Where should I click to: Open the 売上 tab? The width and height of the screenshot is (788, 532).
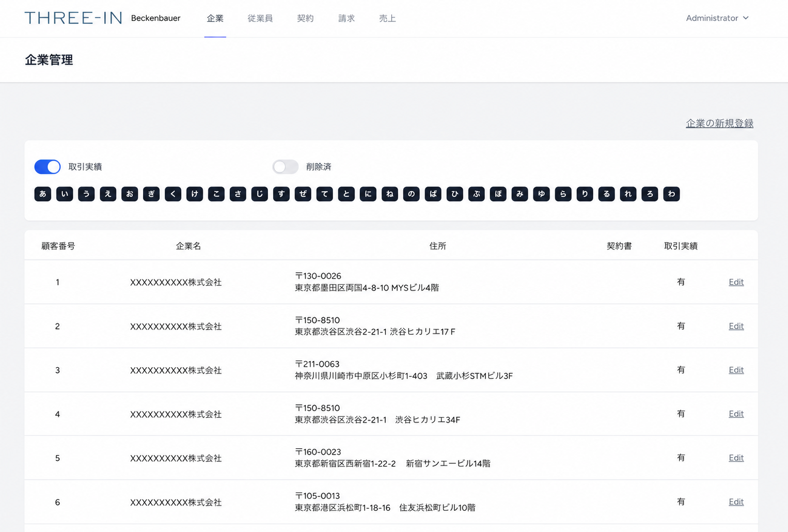(387, 19)
